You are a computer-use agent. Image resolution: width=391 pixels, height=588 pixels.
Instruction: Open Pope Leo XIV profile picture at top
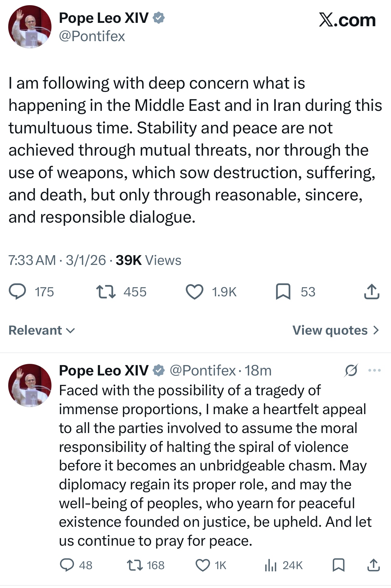click(30, 27)
